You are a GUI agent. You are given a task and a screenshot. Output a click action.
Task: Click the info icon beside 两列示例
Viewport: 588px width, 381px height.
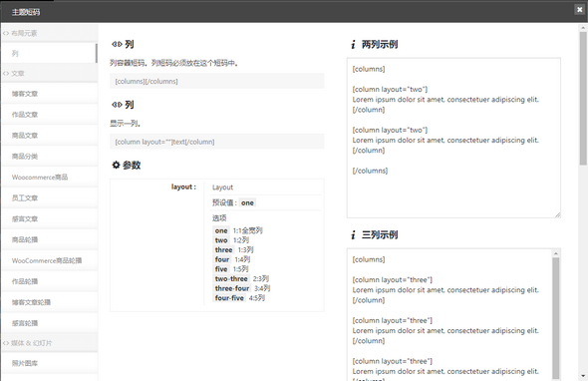click(353, 45)
